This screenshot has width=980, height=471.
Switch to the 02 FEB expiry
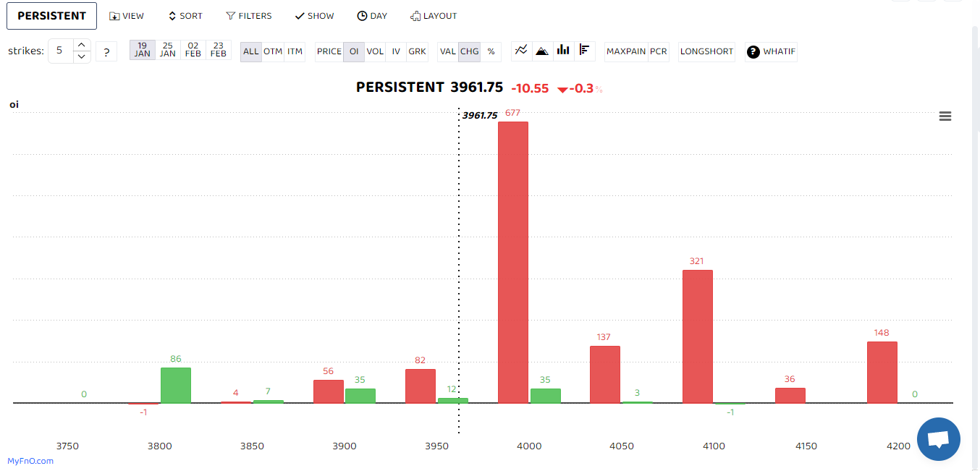tap(193, 50)
